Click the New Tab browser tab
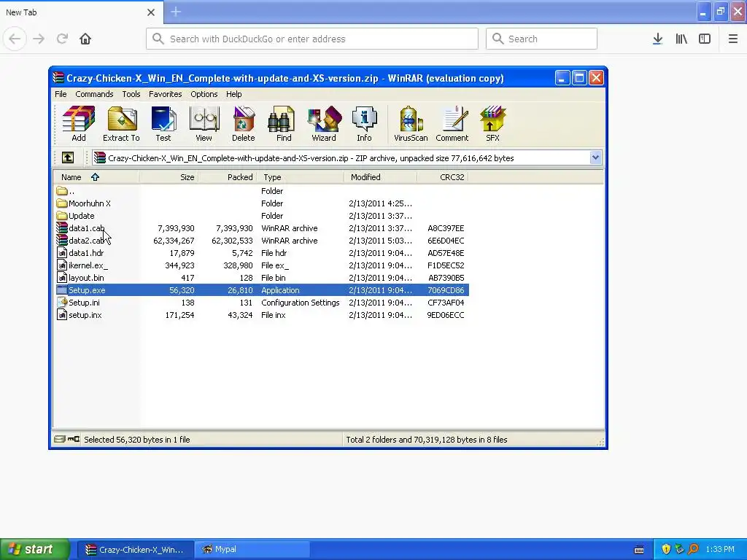The image size is (747, 560). pyautogui.click(x=81, y=12)
